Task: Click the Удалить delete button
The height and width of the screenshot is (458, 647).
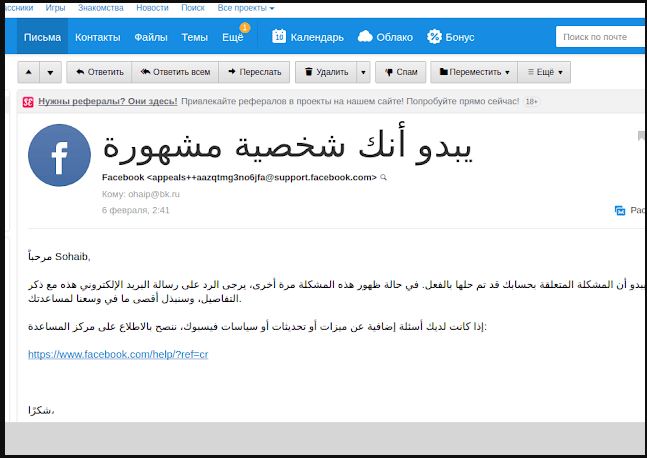Action: pos(326,72)
